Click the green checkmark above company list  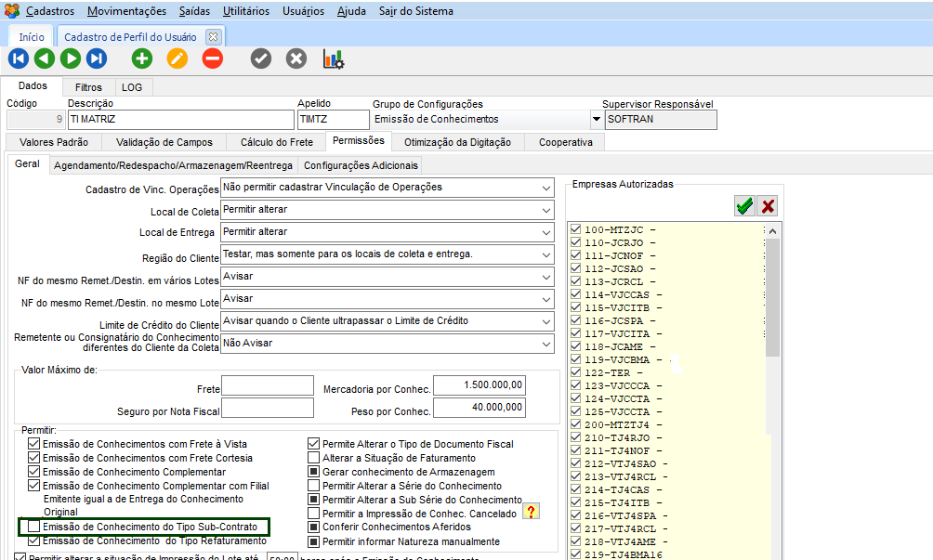coord(744,206)
